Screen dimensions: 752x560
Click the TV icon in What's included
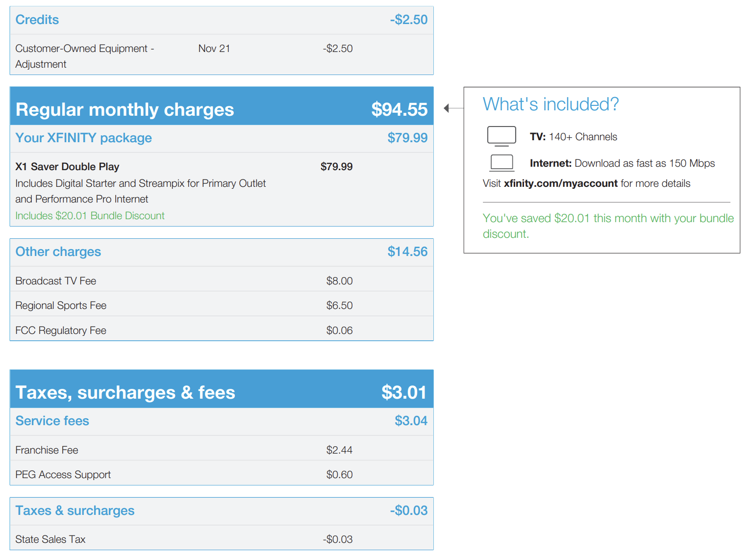tap(501, 136)
